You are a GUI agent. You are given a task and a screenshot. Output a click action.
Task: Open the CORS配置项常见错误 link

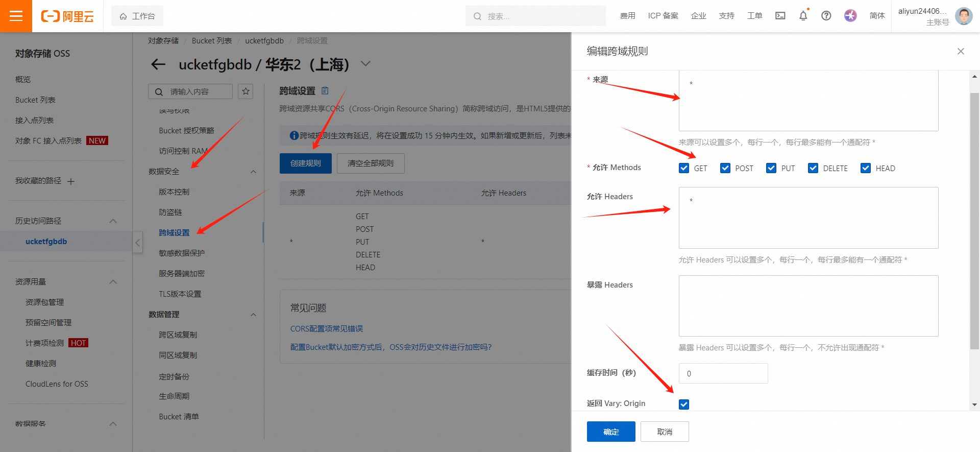coord(327,329)
